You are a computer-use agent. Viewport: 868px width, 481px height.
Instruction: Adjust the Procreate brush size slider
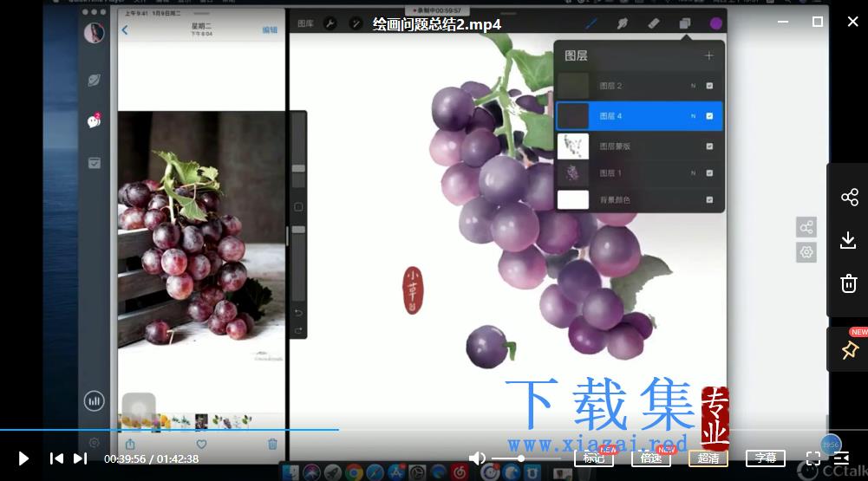point(298,168)
